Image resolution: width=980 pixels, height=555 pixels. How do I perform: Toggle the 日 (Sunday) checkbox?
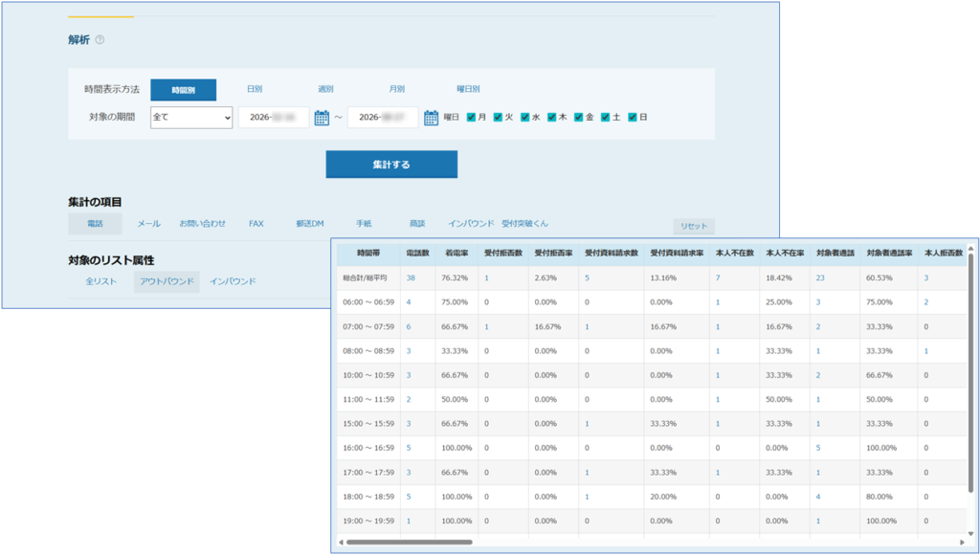(633, 118)
